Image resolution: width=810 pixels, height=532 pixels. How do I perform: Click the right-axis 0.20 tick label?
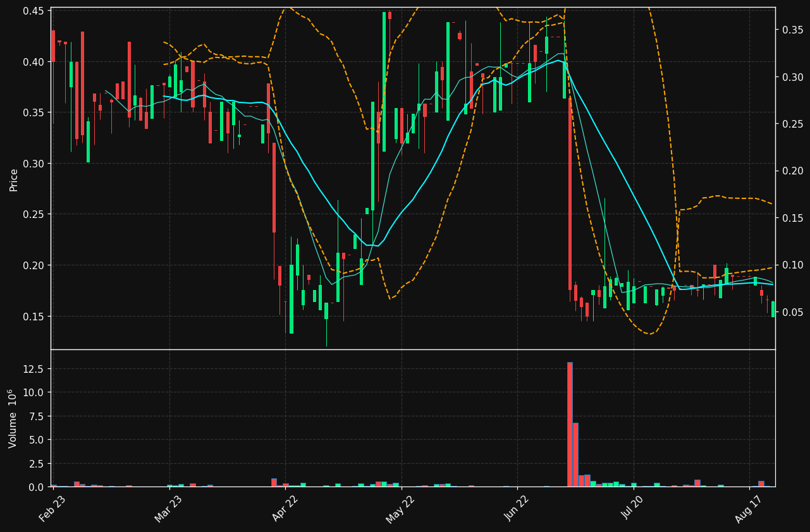point(792,171)
